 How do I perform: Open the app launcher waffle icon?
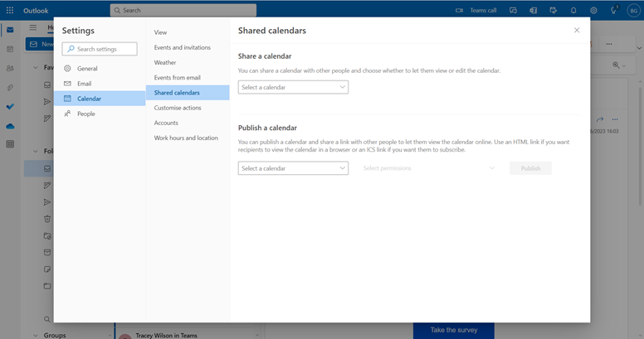[10, 10]
